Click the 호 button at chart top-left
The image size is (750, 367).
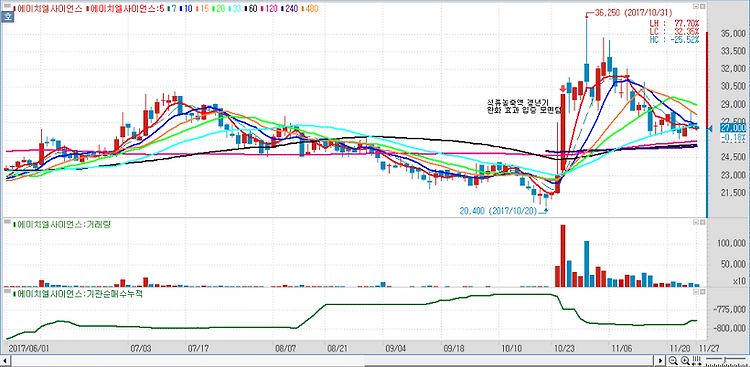pyautogui.click(x=8, y=17)
